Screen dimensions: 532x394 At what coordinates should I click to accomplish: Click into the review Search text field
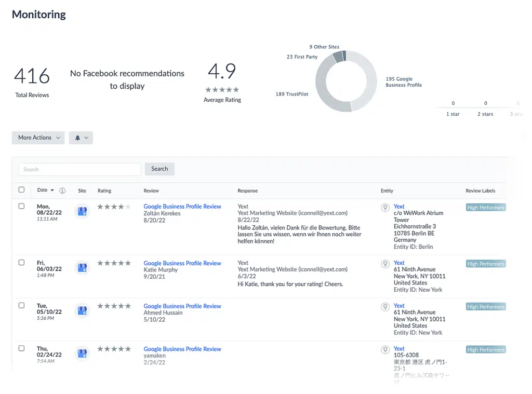[80, 169]
